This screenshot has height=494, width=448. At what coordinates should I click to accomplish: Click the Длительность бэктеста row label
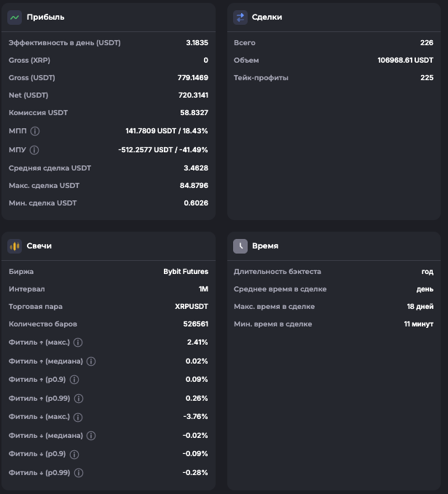tap(277, 272)
